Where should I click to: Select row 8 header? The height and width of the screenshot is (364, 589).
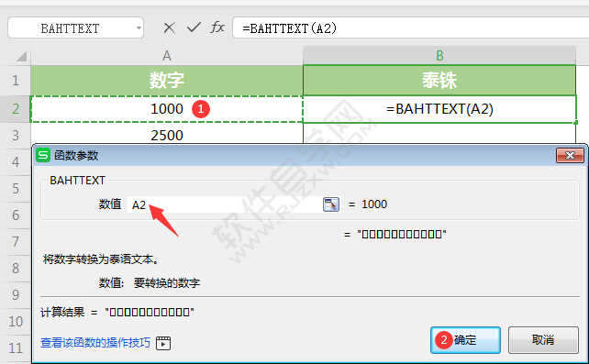pyautogui.click(x=16, y=269)
